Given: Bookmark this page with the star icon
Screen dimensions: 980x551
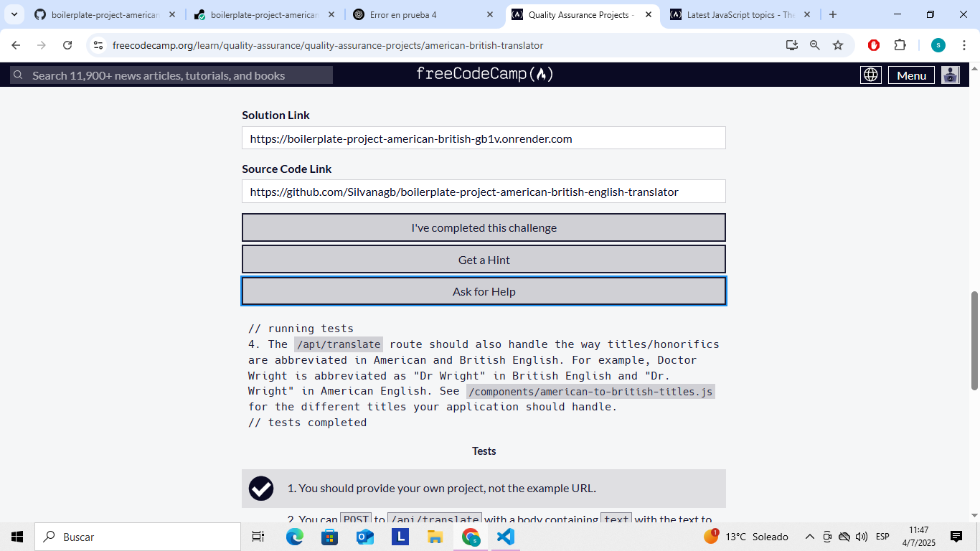Looking at the screenshot, I should tap(838, 45).
